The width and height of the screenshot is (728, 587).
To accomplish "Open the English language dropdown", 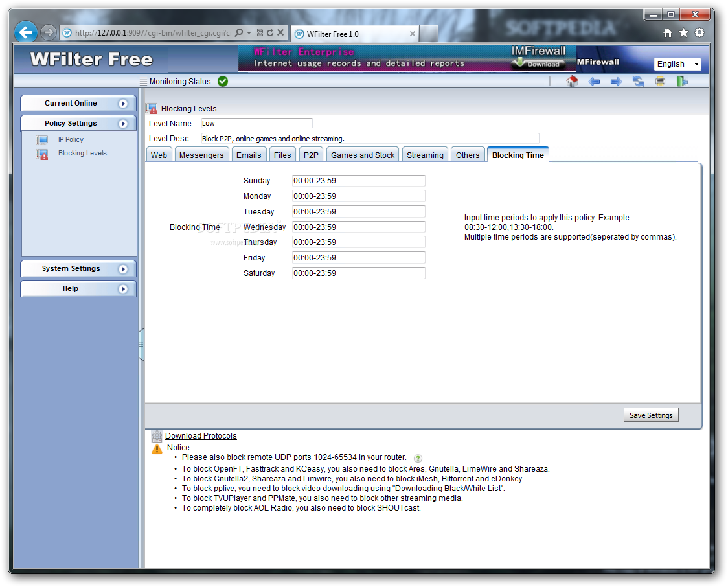I will 677,64.
